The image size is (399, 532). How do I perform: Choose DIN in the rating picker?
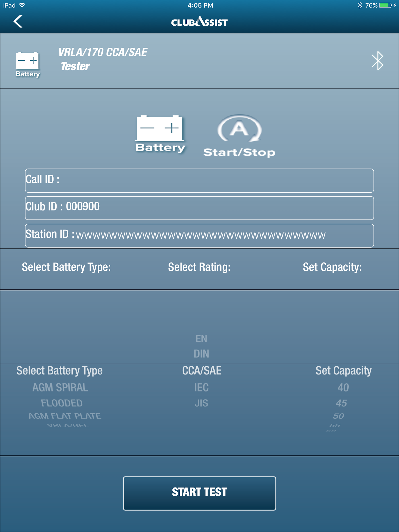click(x=201, y=354)
